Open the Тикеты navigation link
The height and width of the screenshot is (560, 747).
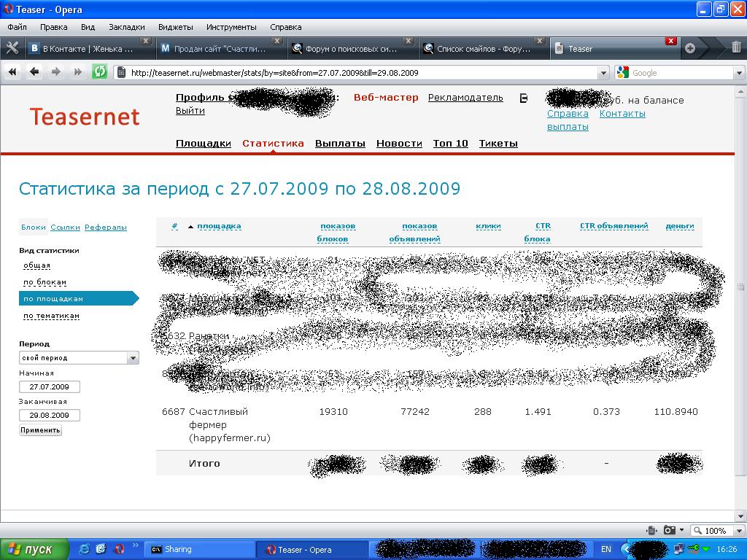tap(498, 144)
